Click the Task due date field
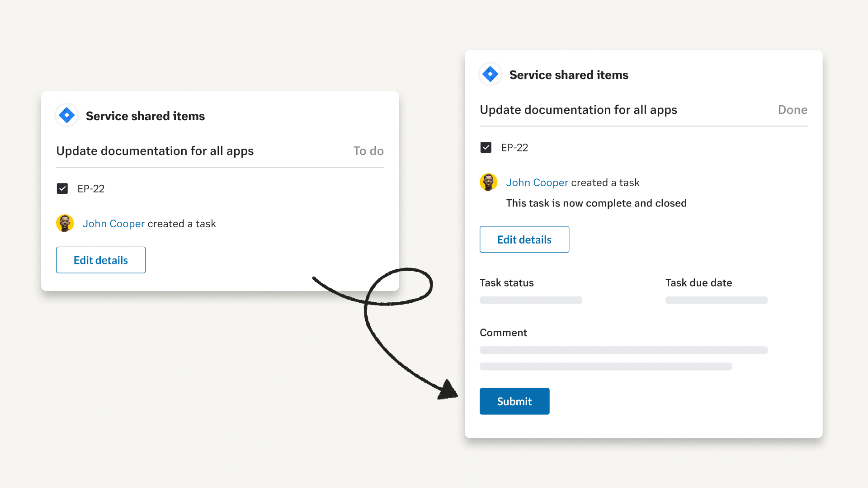The image size is (868, 488). click(x=717, y=300)
